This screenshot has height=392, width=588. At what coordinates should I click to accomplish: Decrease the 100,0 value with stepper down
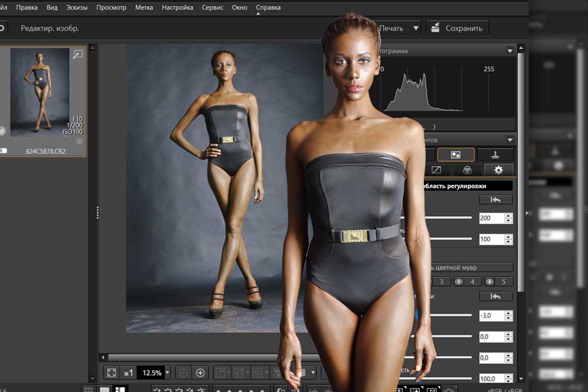[509, 381]
